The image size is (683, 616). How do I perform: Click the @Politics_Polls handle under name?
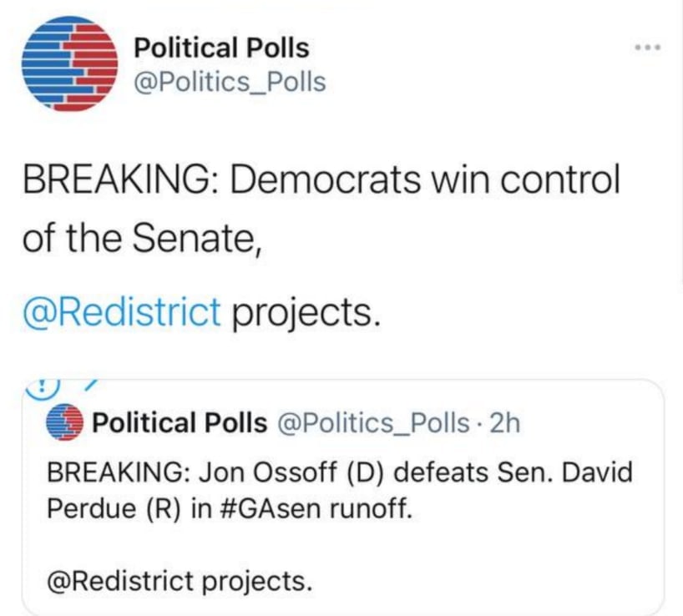[x=230, y=82]
